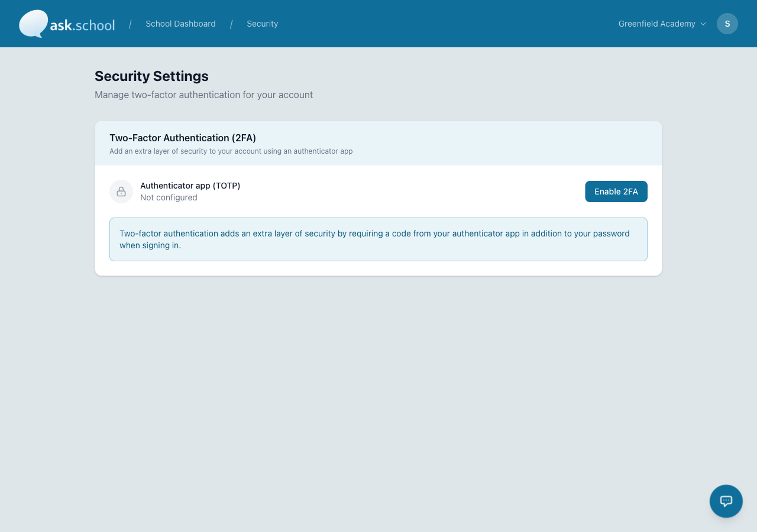This screenshot has width=757, height=532.
Task: Click the Enable 2FA button
Action: tap(616, 192)
